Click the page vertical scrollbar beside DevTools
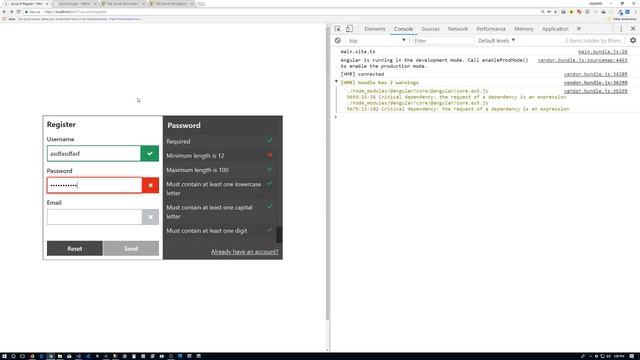Screen dimensions: 640x360 pos(327,173)
